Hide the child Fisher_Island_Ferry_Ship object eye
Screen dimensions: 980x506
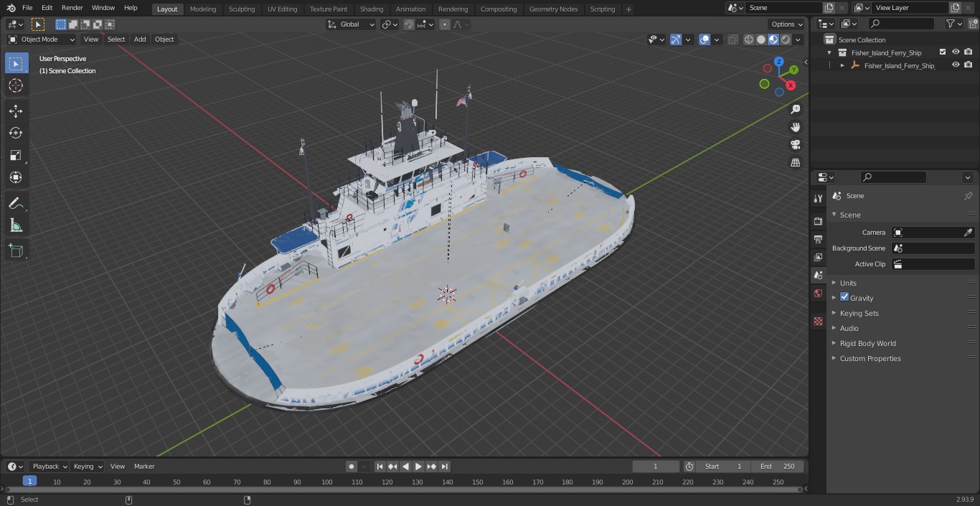coord(956,65)
